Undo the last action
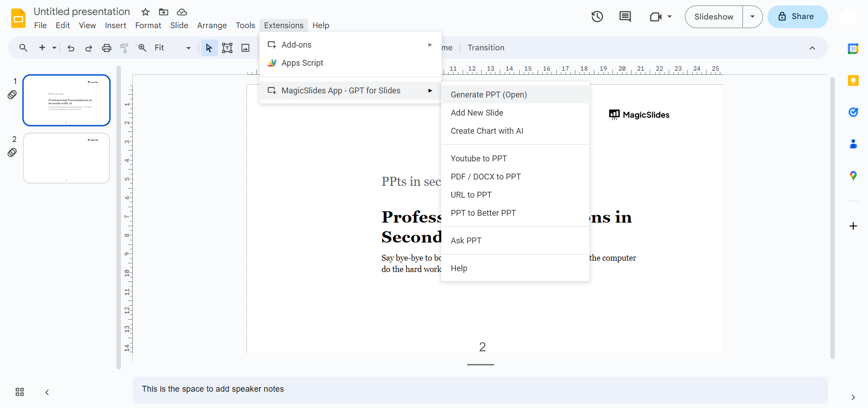This screenshot has height=408, width=868. point(71,48)
